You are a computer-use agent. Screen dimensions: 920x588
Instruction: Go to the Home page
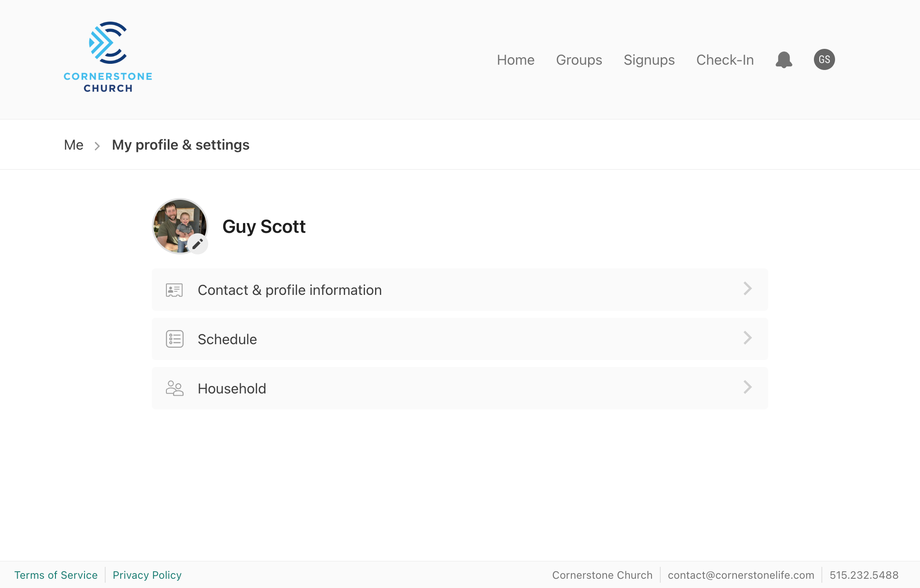coord(515,60)
